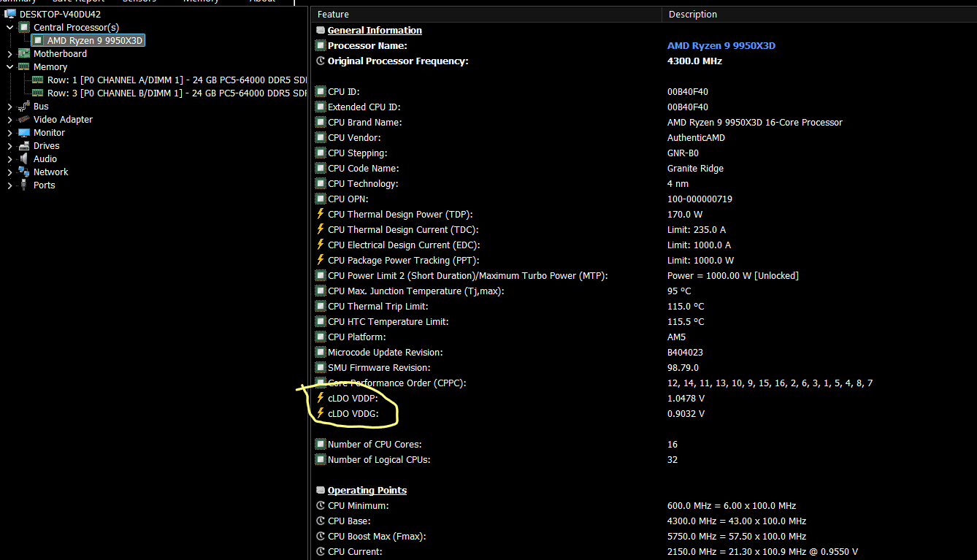Click the Monitor screen icon in the tree

click(24, 132)
